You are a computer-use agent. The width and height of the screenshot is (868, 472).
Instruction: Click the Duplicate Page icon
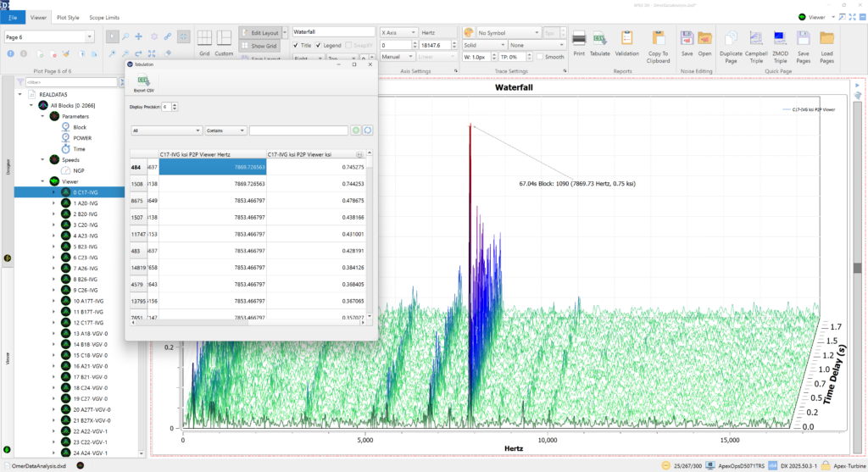click(x=731, y=38)
